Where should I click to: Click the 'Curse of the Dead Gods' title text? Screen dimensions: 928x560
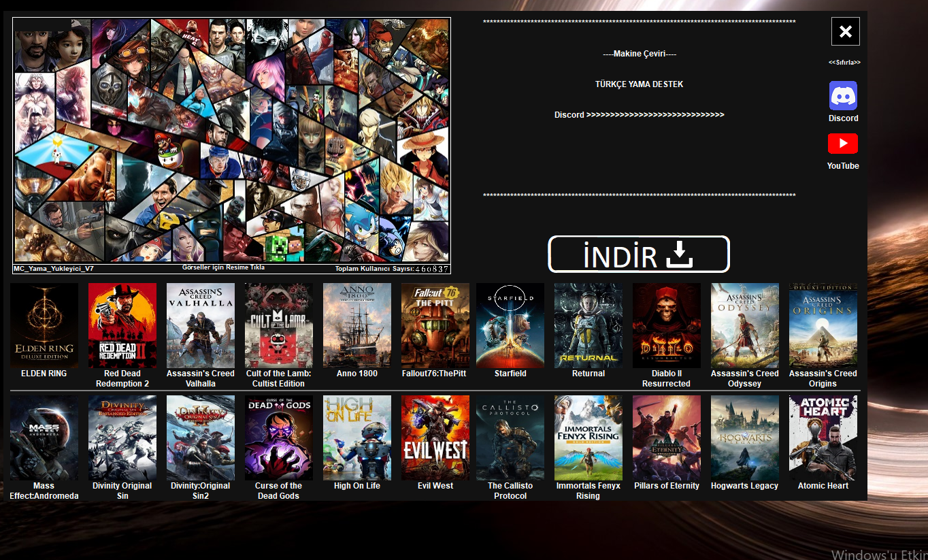click(279, 491)
